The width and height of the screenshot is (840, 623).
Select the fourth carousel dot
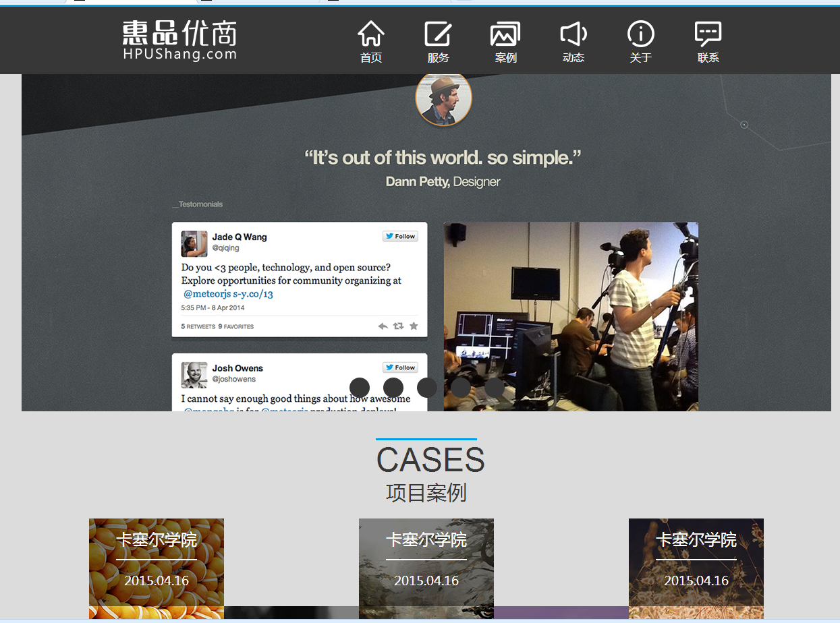pyautogui.click(x=461, y=388)
